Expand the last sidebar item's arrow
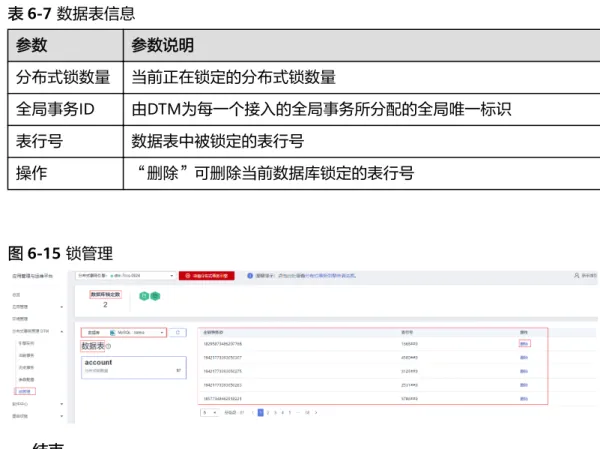Screen dimensions: 600x449 (62, 416)
